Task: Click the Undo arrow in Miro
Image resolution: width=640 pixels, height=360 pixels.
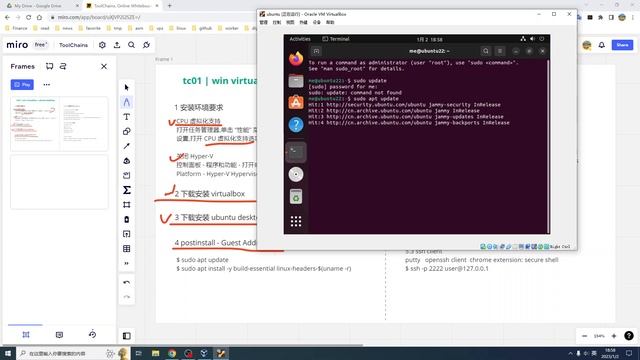Action: coord(127,282)
